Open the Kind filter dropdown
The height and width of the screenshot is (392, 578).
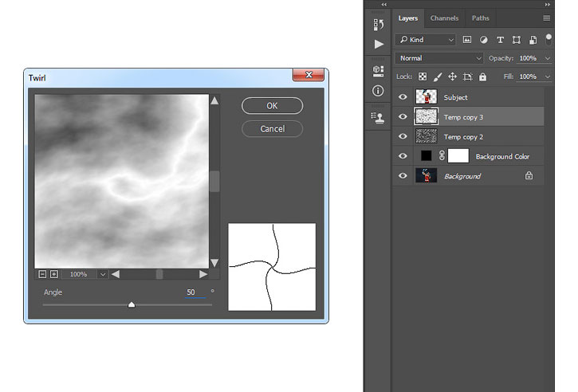point(426,39)
